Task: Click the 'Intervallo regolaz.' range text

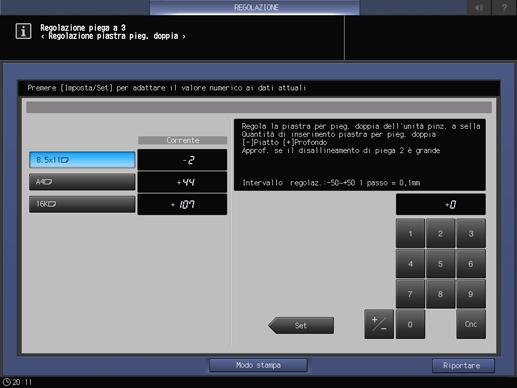Action: tap(331, 183)
